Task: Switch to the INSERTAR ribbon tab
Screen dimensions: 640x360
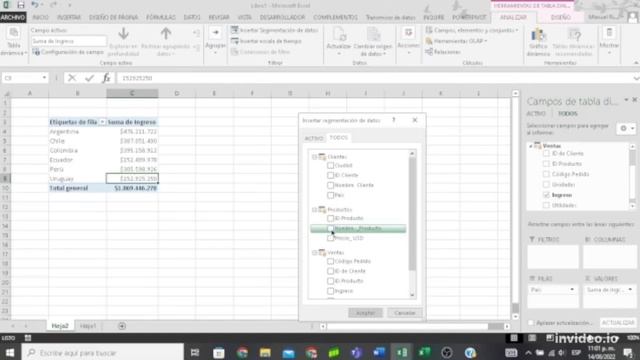Action: pos(69,17)
